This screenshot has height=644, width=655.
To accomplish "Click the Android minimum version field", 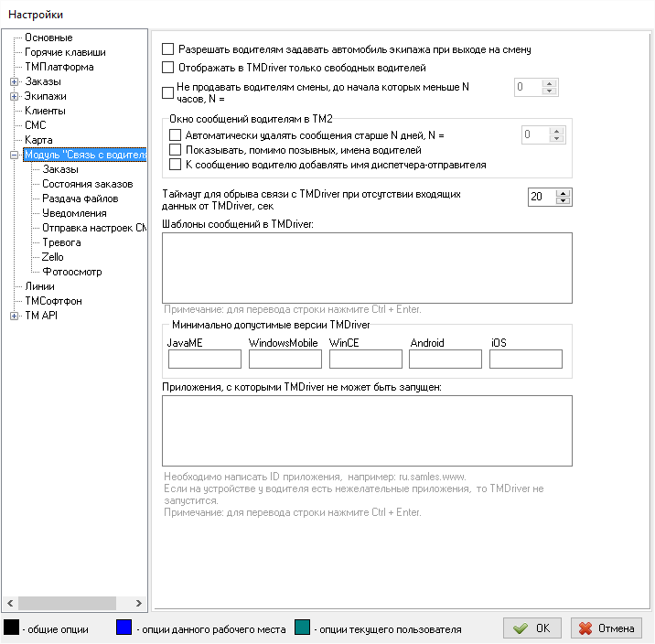I will coord(445,359).
